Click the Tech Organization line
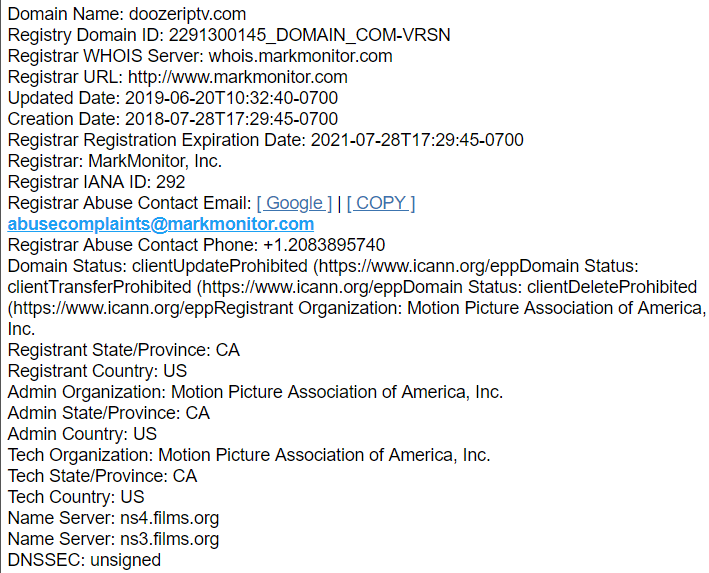Screen dimensions: 709x573 coord(249,455)
